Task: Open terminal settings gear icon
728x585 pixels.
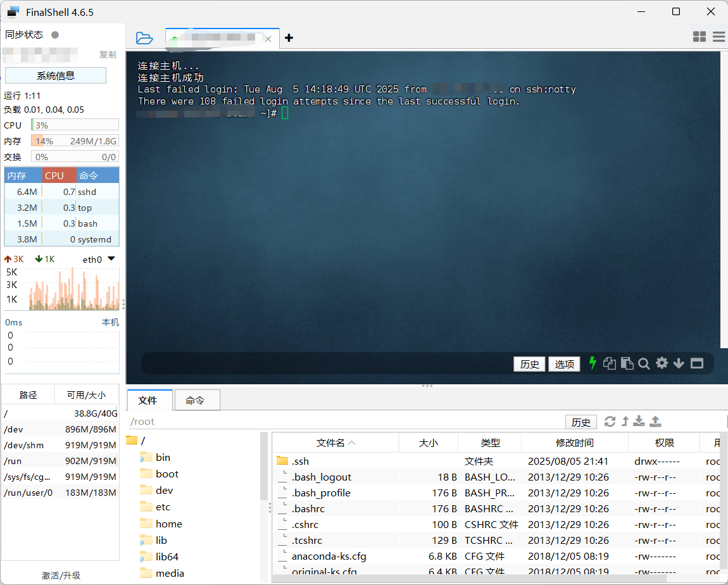Action: (x=662, y=363)
